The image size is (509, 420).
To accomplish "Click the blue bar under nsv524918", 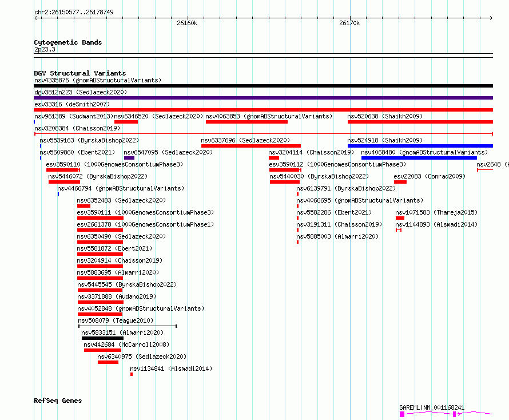I will tap(420, 146).
